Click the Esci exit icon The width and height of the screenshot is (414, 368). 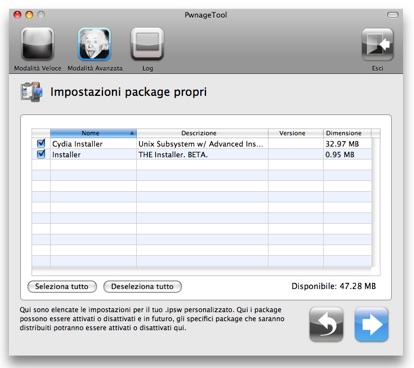378,44
